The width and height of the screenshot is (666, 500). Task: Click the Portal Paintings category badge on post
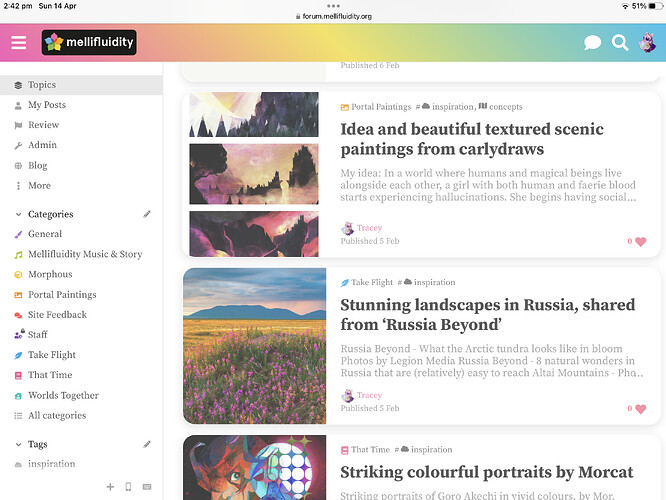pyautogui.click(x=376, y=107)
